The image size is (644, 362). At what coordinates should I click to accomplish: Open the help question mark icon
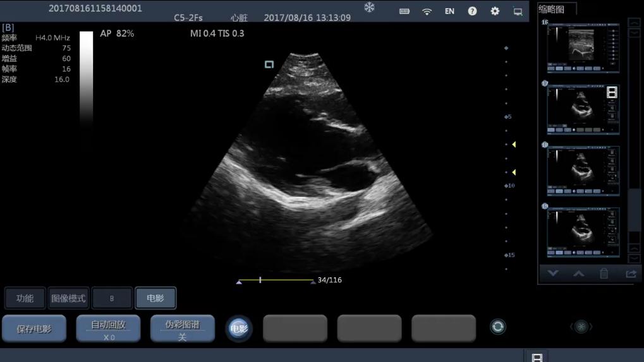coord(472,11)
